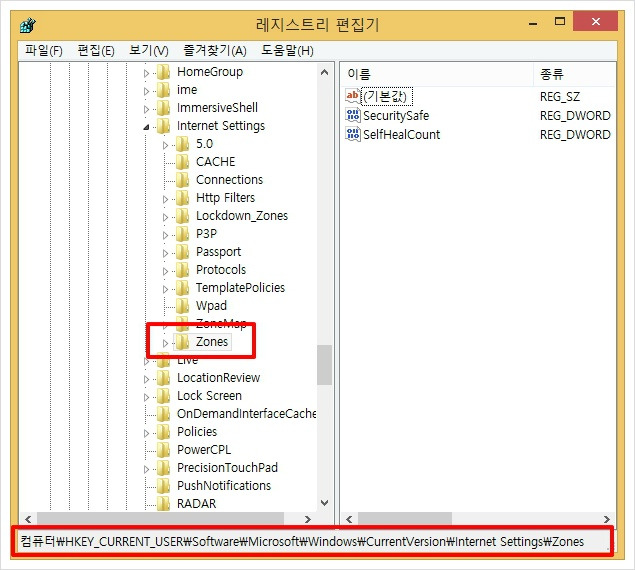Select the Protocols folder icon

click(x=183, y=270)
